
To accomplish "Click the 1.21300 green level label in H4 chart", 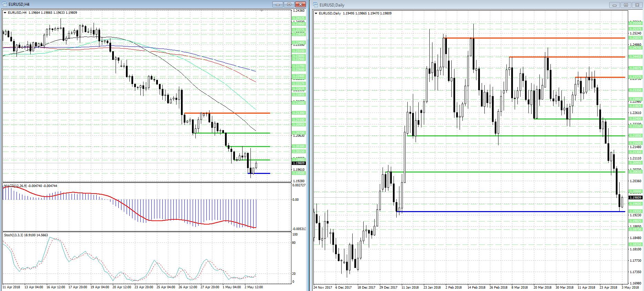I will tap(299, 113).
